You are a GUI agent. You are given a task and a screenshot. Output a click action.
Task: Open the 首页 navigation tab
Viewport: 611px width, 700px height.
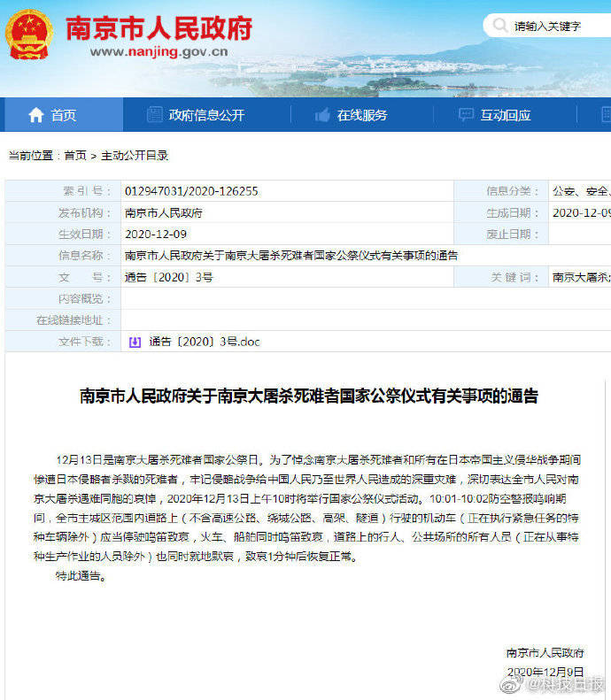(x=64, y=115)
